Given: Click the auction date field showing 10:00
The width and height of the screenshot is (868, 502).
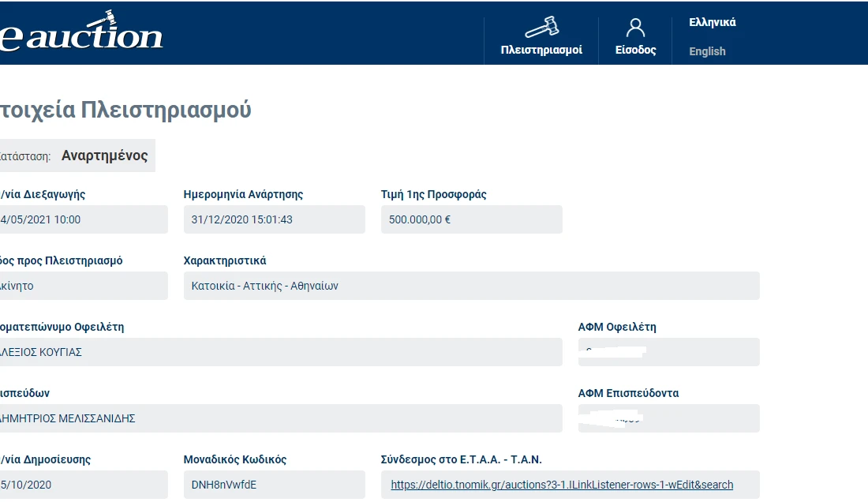Looking at the screenshot, I should [x=83, y=219].
